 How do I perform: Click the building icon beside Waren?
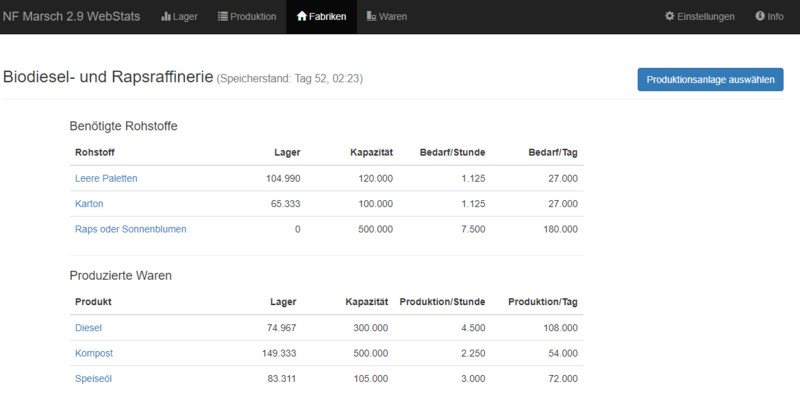[x=372, y=17]
